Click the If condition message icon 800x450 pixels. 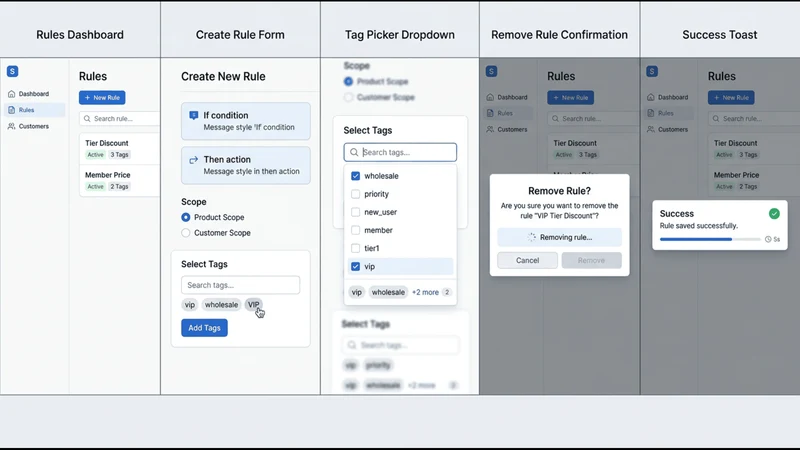(193, 115)
